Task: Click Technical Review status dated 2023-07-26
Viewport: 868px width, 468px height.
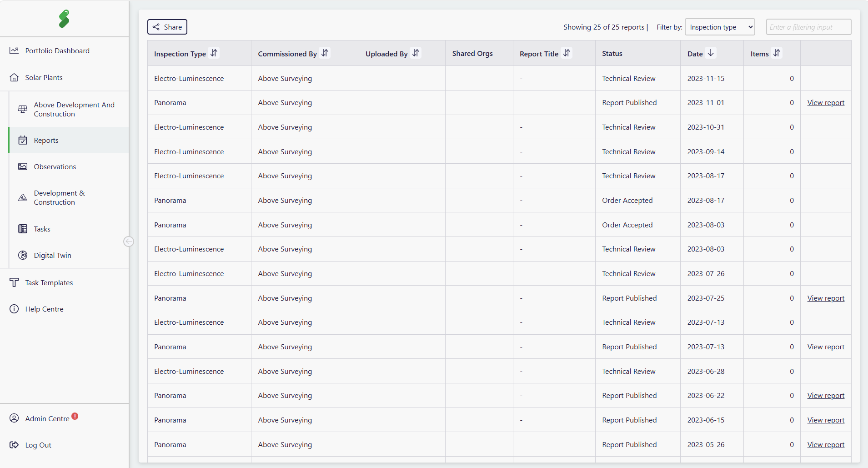Action: point(629,273)
